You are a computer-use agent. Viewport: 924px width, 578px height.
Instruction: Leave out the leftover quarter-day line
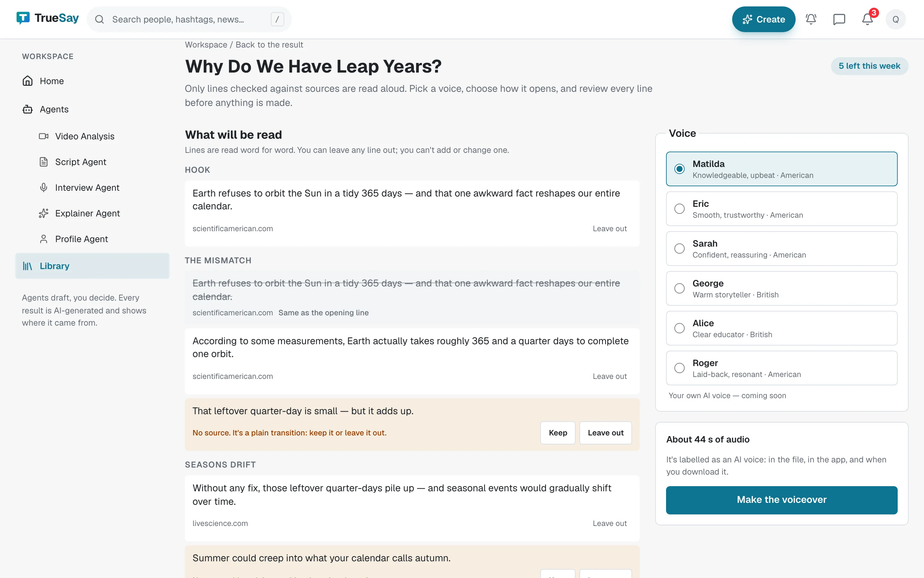[605, 433]
